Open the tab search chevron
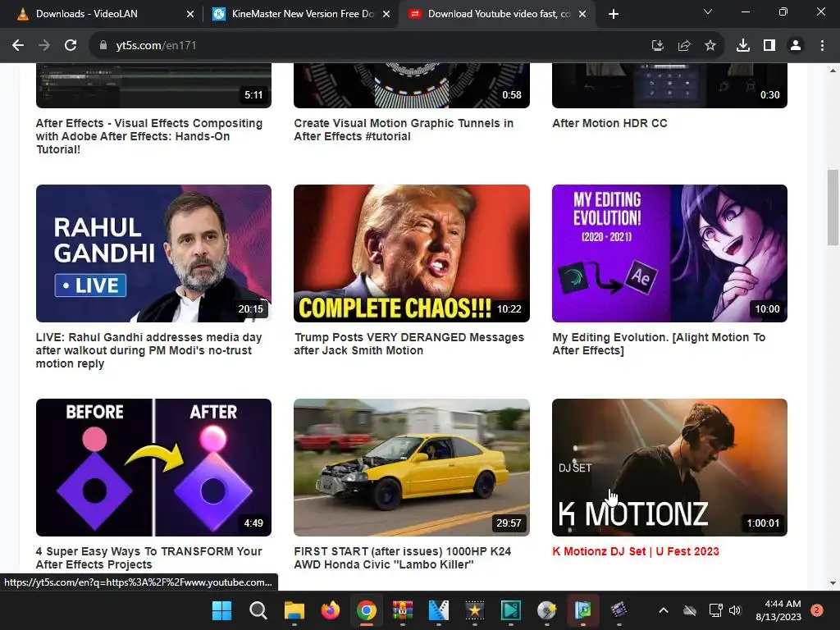Screen dimensions: 840x630 (x=708, y=11)
